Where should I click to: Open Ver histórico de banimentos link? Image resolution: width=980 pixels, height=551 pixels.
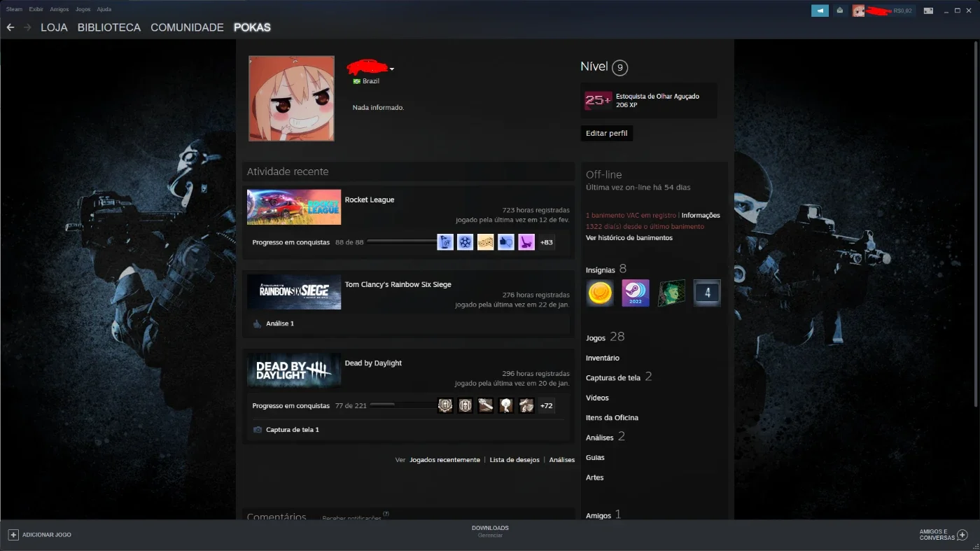pos(629,238)
